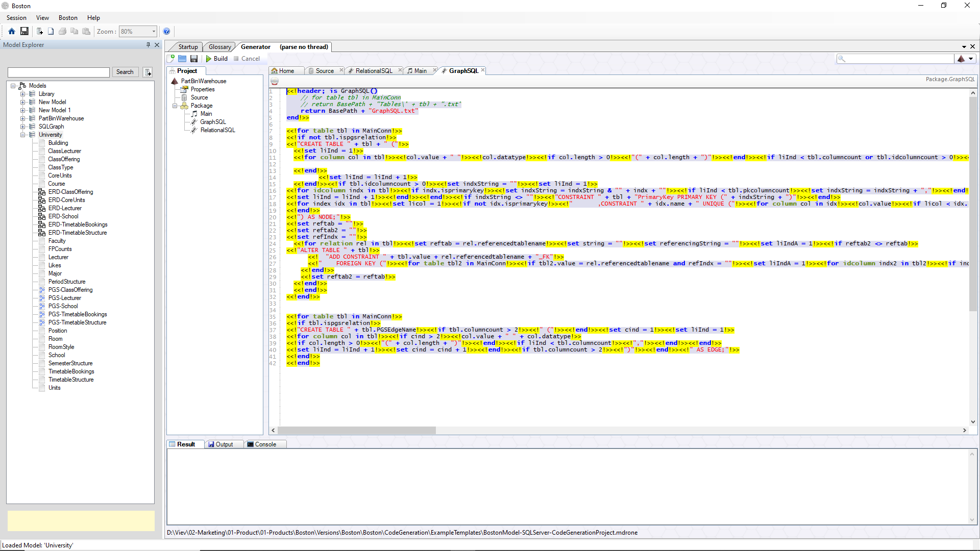Click the Home icon in the main toolbar

[12, 32]
